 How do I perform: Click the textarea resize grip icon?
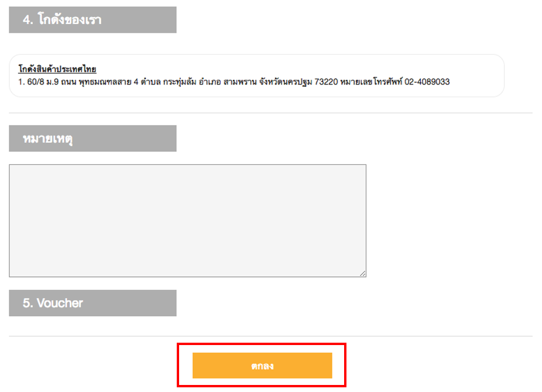click(x=362, y=273)
